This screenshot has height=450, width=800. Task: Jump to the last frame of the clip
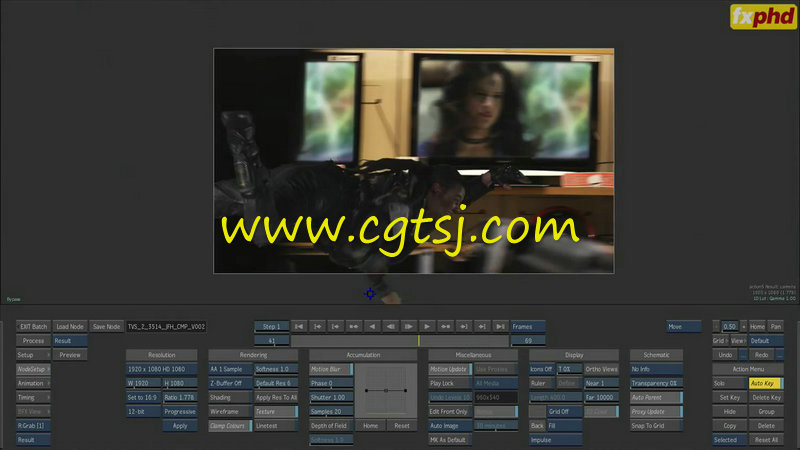click(x=501, y=327)
